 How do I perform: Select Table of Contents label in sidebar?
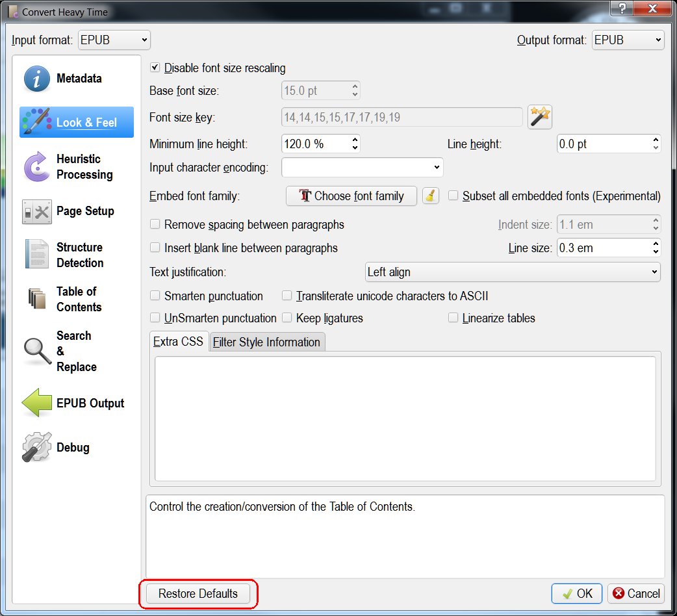click(x=79, y=299)
